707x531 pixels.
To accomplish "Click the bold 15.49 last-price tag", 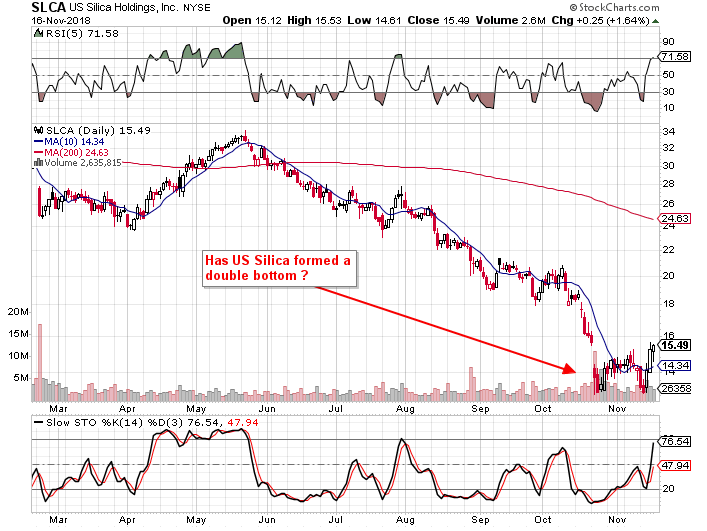I will click(x=675, y=346).
